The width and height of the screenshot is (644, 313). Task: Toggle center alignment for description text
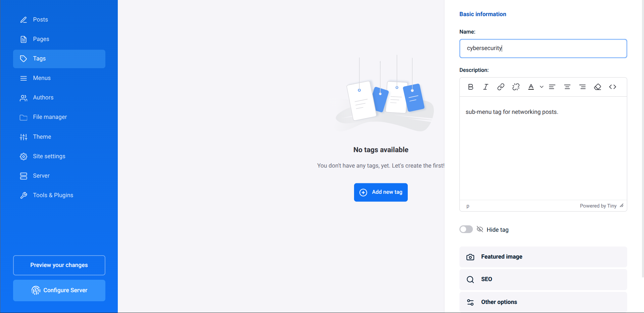pyautogui.click(x=567, y=87)
